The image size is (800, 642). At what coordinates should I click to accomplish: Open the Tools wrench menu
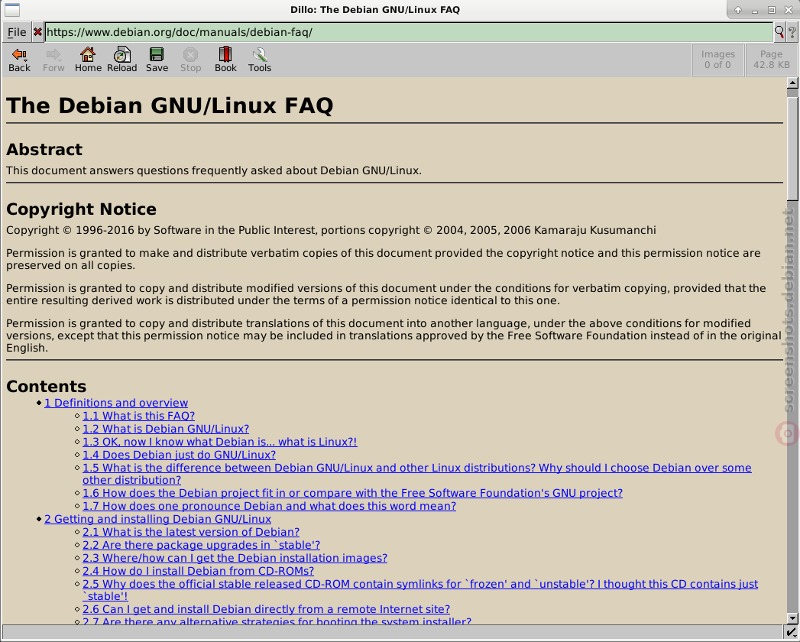[x=259, y=60]
